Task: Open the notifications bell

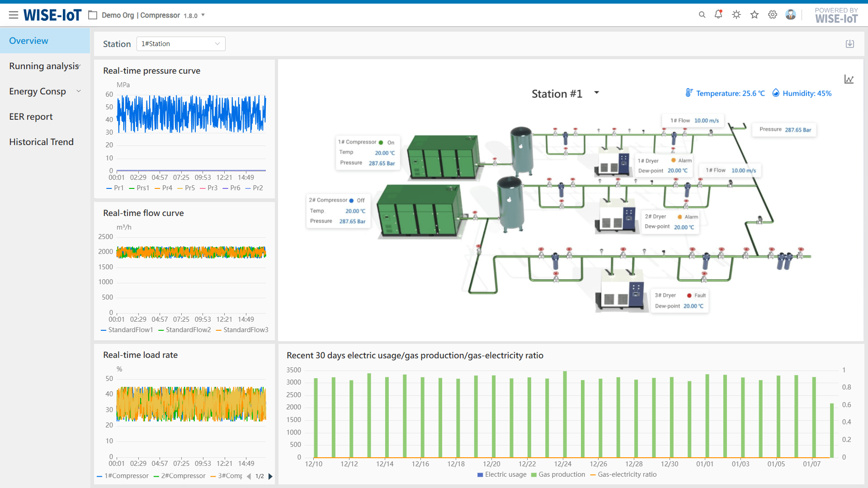Action: (718, 14)
